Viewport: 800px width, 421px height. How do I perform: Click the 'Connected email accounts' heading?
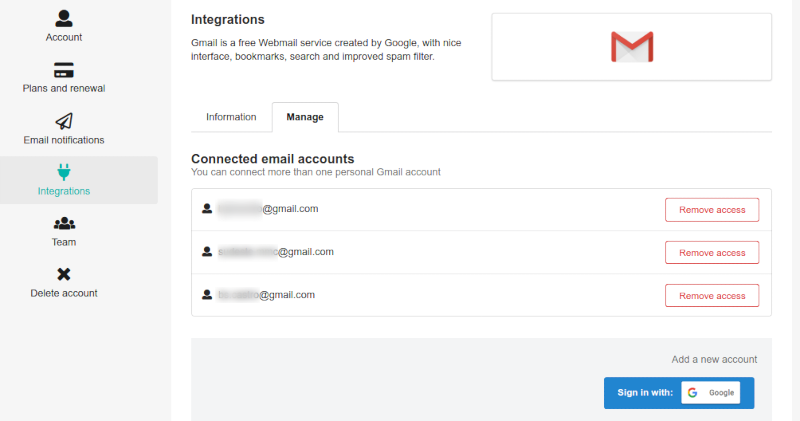[x=272, y=159]
